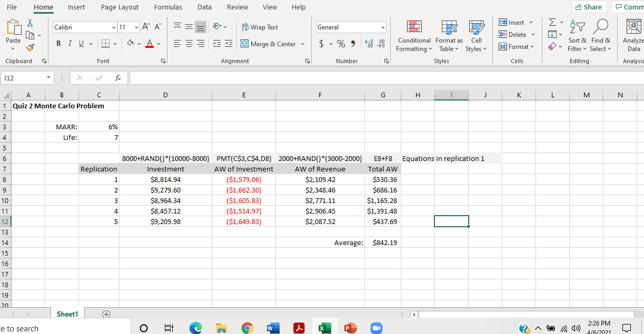Switch to the Review tab
Viewport: 644px width, 334px height.
click(237, 7)
